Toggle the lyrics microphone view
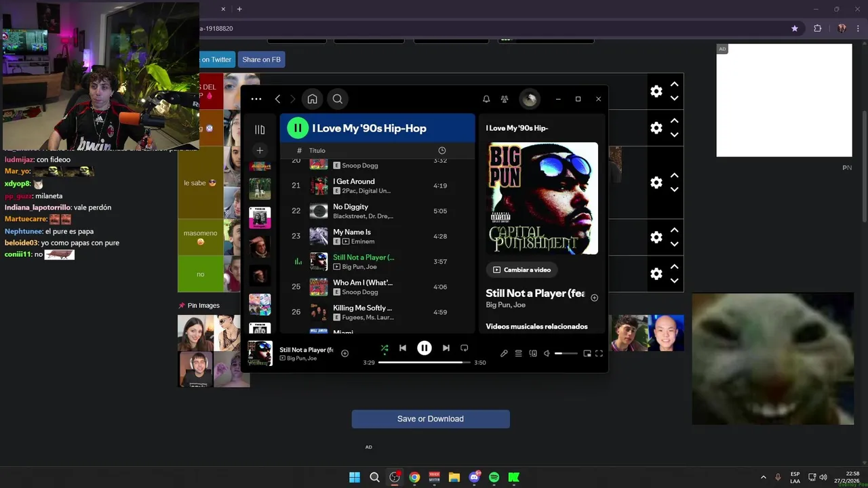Screen dimensions: 868x488 click(x=504, y=353)
